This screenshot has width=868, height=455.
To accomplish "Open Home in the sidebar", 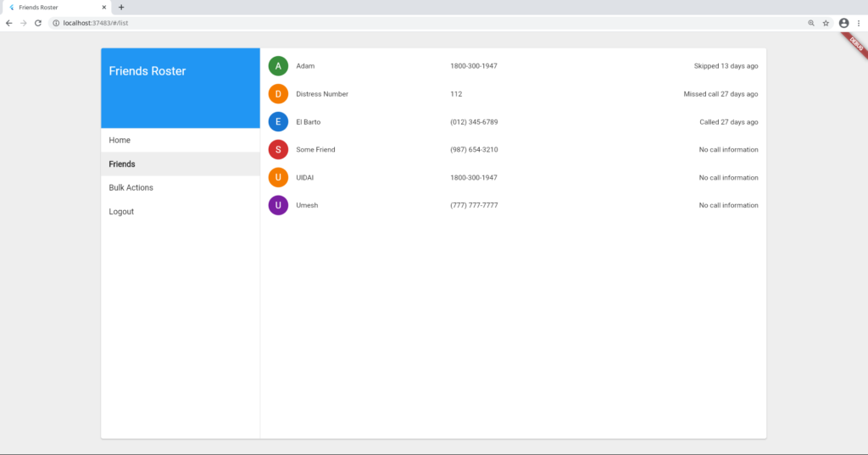I will pyautogui.click(x=181, y=140).
